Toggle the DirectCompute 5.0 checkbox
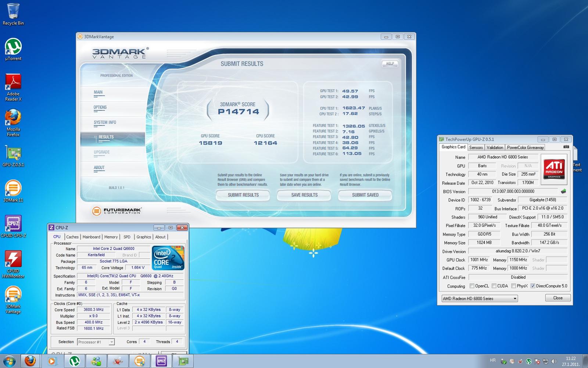Screen dimensions: 588x368 (533, 286)
